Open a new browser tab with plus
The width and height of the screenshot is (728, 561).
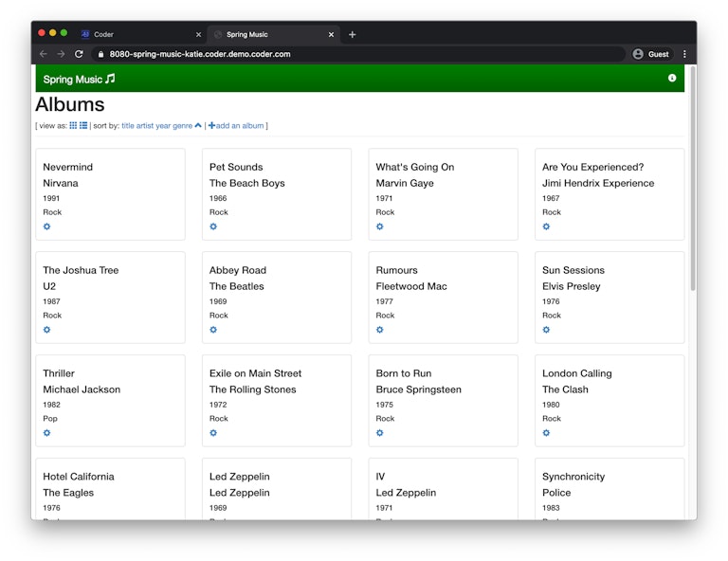pos(352,34)
